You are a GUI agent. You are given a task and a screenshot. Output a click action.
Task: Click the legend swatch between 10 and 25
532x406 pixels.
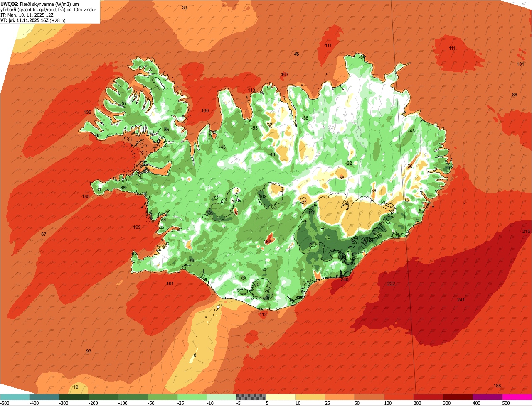coord(310,397)
